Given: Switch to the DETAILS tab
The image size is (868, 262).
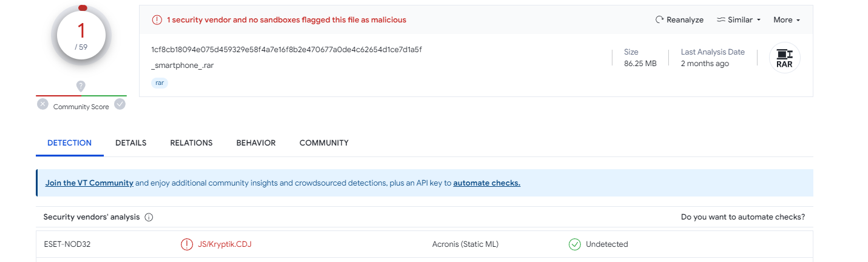Looking at the screenshot, I should point(131,143).
